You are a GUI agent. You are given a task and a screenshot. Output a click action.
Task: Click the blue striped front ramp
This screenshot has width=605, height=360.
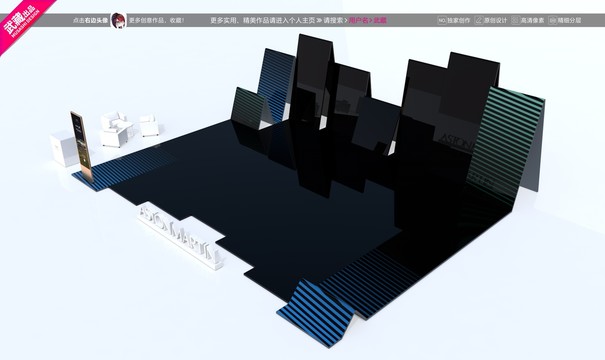click(x=316, y=313)
